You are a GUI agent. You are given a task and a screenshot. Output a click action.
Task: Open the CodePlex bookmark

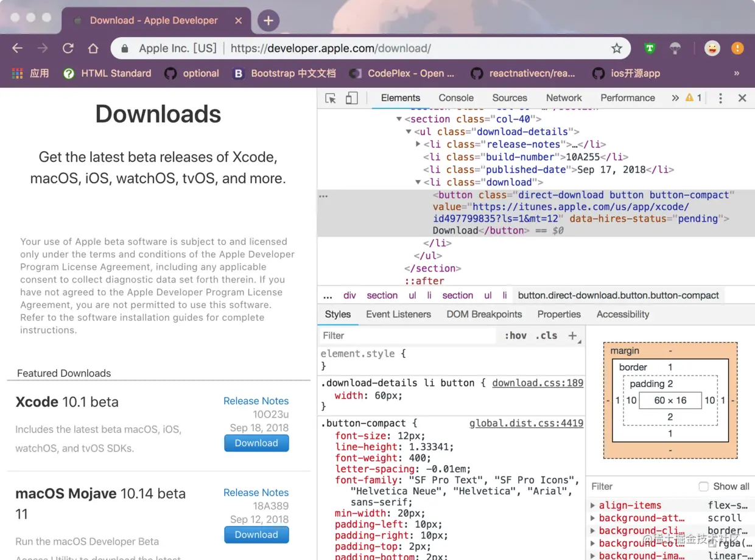click(x=402, y=73)
